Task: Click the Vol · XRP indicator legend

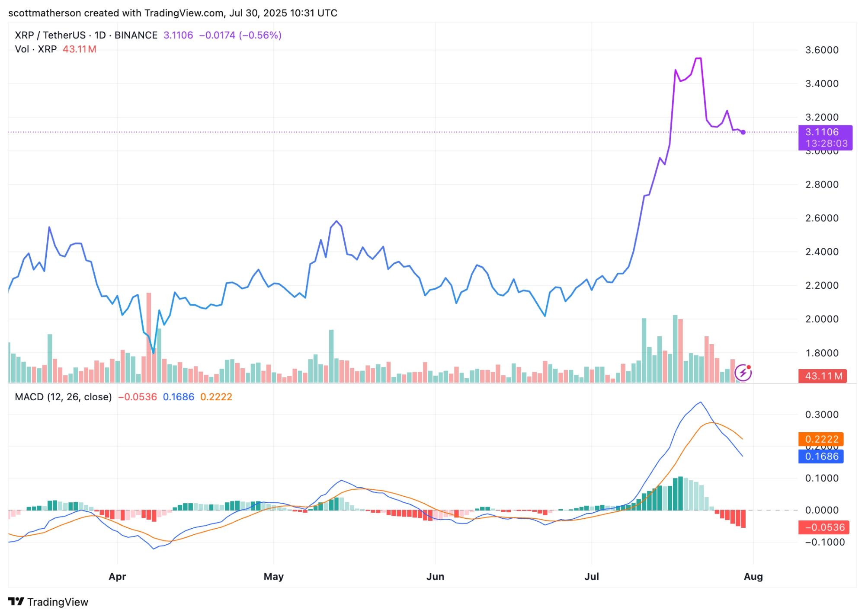Action: tap(36, 49)
